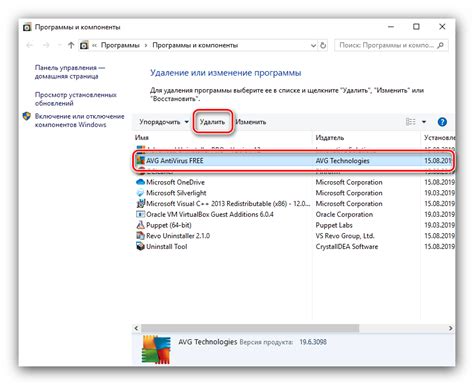Image resolution: width=474 pixels, height=385 pixels.
Task: Click the AVG AntiVirus FREE program icon
Action: click(x=140, y=160)
